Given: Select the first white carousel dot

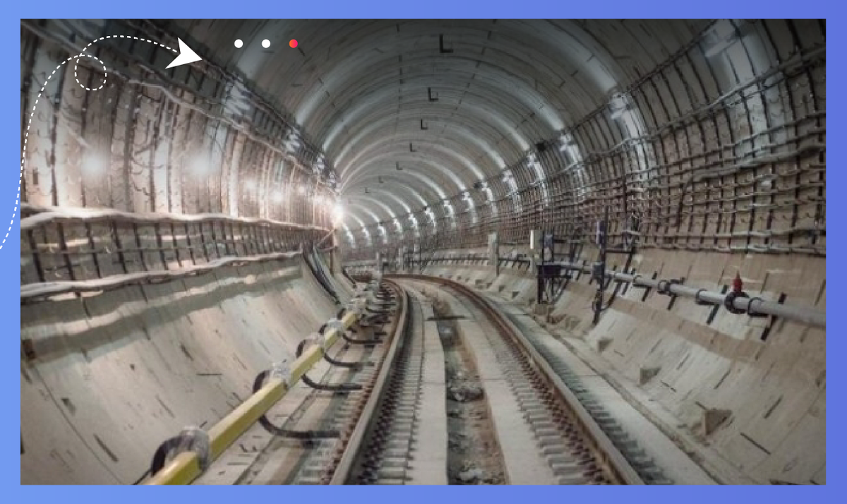Looking at the screenshot, I should [239, 44].
